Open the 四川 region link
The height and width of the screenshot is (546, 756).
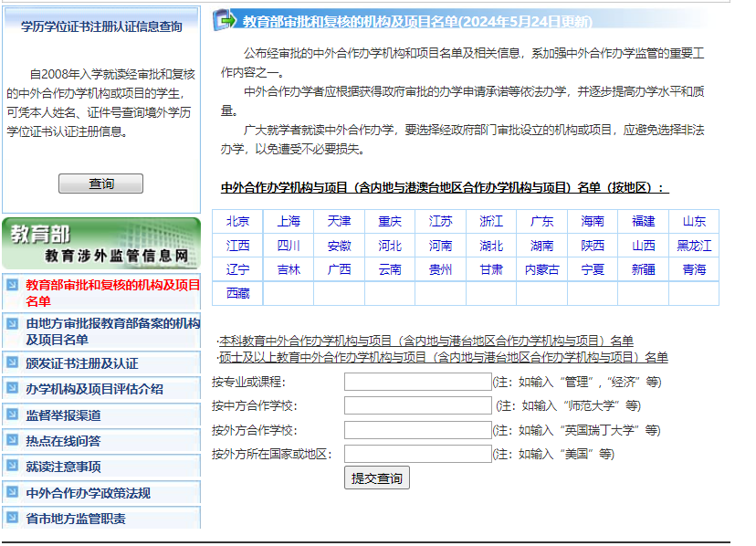coord(289,246)
